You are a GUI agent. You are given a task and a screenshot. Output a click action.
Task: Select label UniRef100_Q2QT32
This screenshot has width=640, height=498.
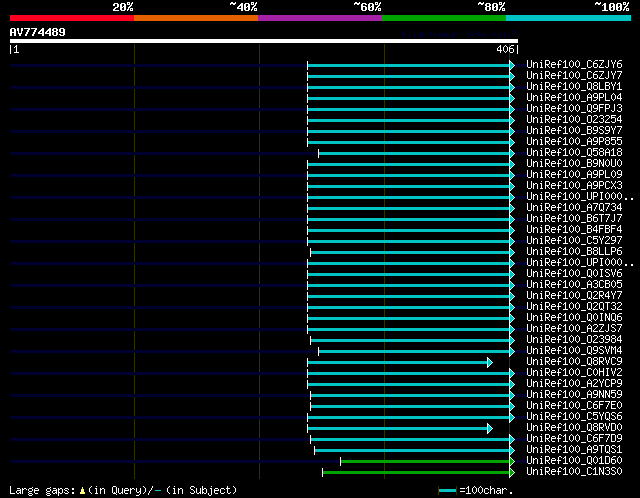(574, 307)
